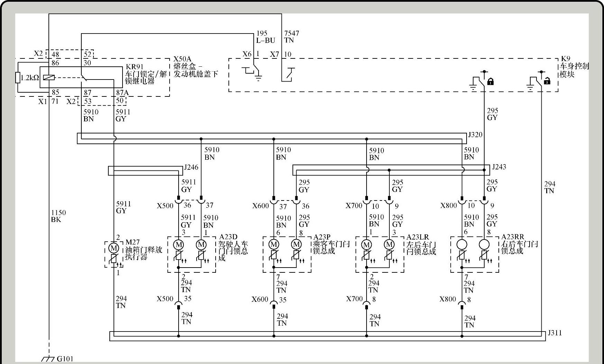The width and height of the screenshot is (604, 364).
Task: Click the J311 splice label
Action: tap(555, 333)
